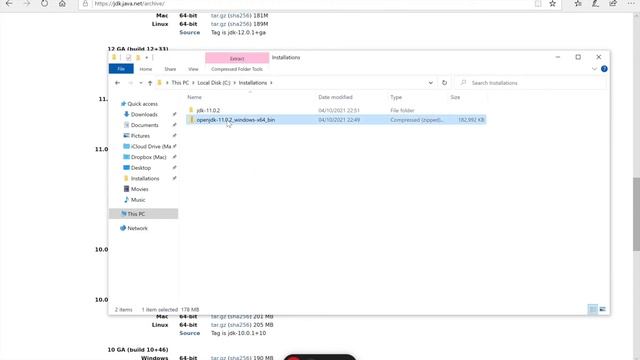This screenshot has width=640, height=360.
Task: Select This PC in navigation pane
Action: tap(143, 214)
